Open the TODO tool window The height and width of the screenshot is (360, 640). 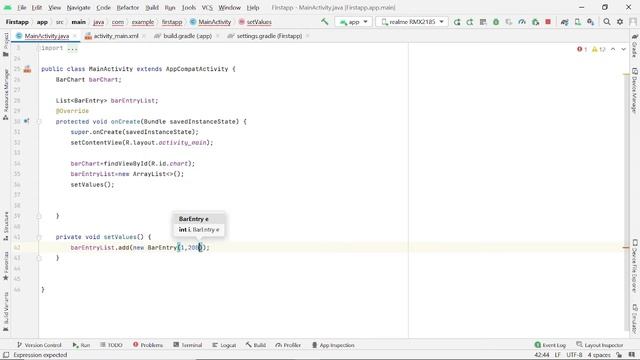[111, 345]
